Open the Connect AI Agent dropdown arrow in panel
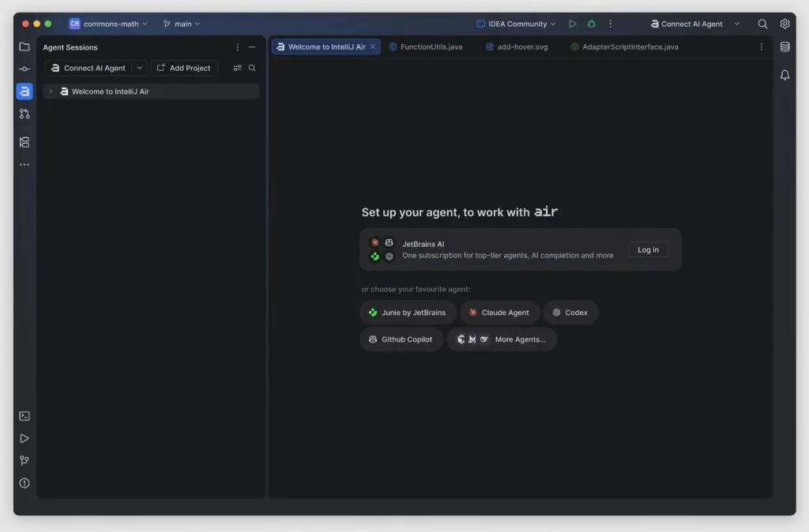This screenshot has width=809, height=532. (x=139, y=68)
